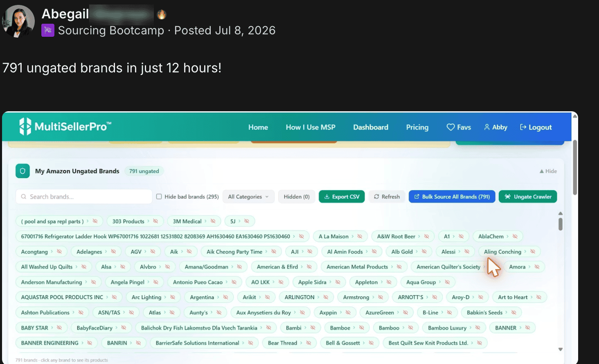599x364 pixels.
Task: Expand the Argentina brand chevron
Action: point(218,297)
